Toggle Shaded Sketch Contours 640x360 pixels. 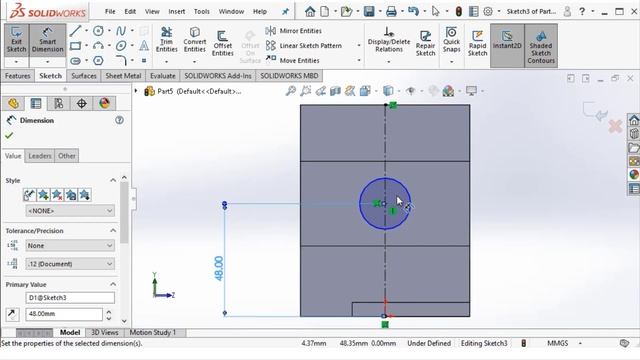(x=541, y=46)
